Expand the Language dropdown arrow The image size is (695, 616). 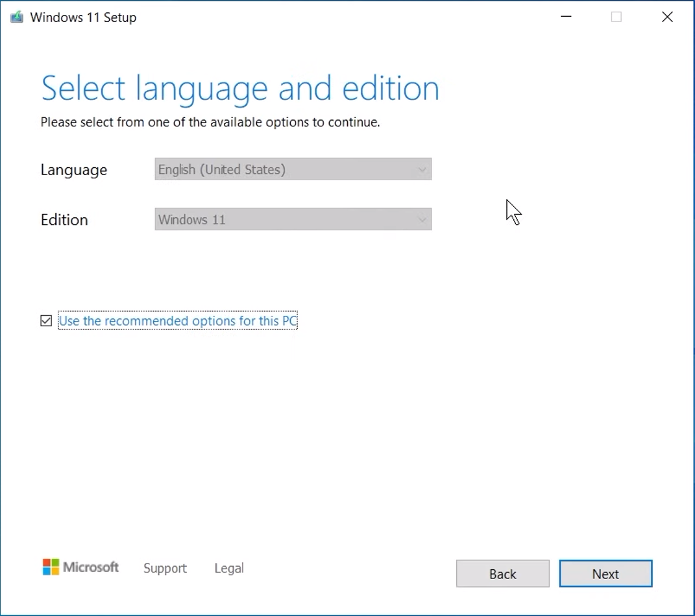[x=422, y=170]
